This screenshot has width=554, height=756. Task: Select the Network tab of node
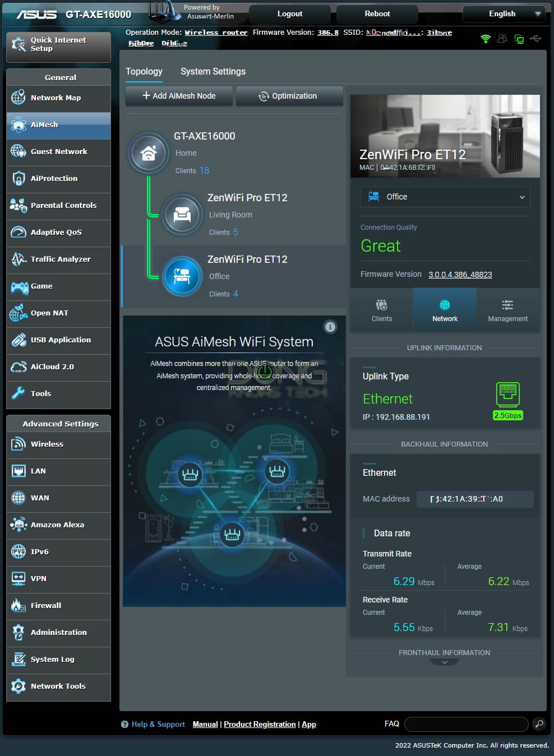pos(445,310)
